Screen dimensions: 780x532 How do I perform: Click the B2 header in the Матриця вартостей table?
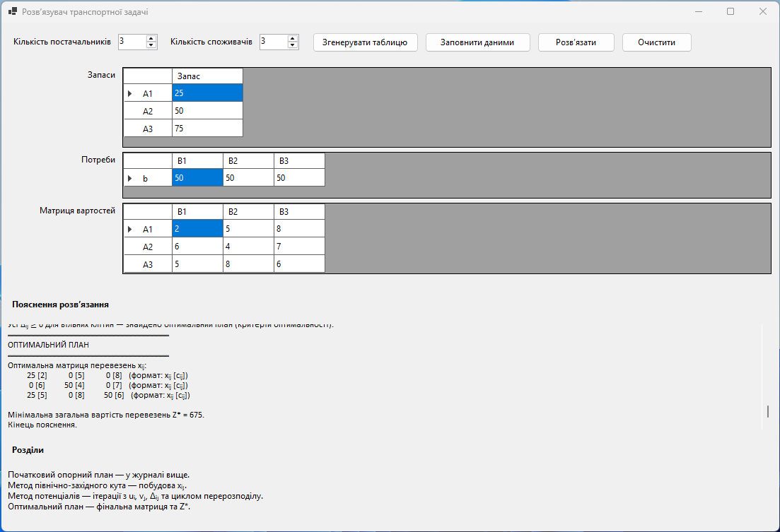pos(248,212)
